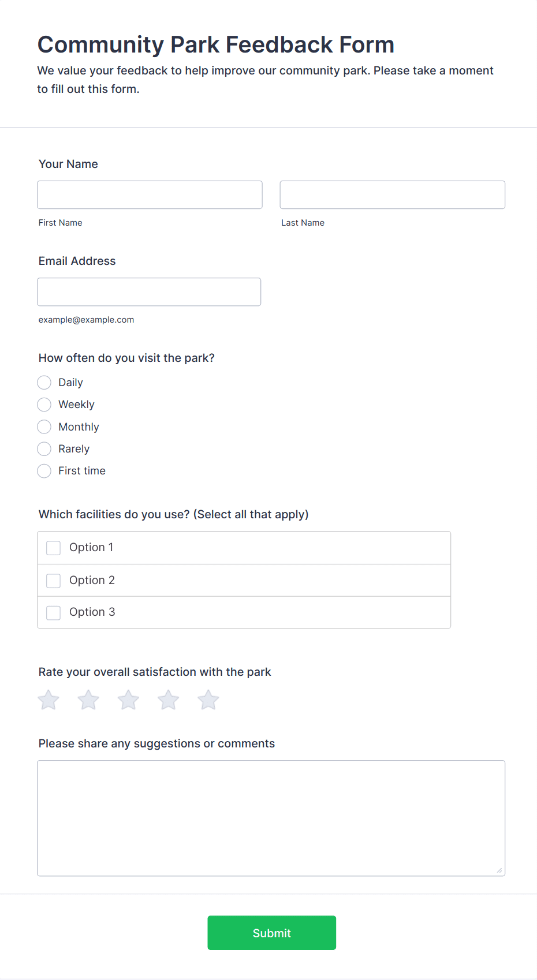Tick the Option 2 checkbox

[x=54, y=581]
